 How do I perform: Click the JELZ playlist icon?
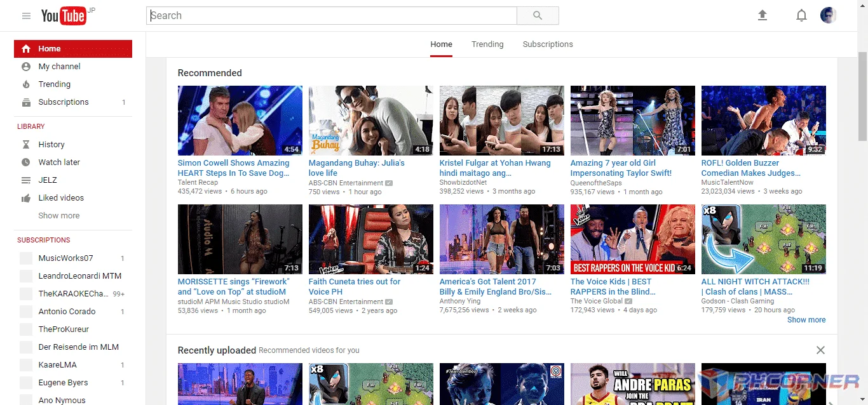(x=26, y=180)
